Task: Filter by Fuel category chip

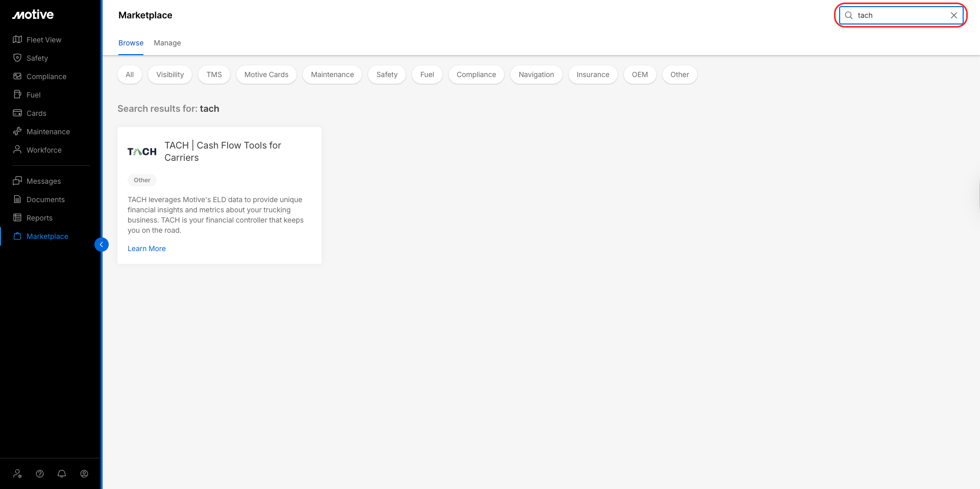Action: [x=427, y=75]
